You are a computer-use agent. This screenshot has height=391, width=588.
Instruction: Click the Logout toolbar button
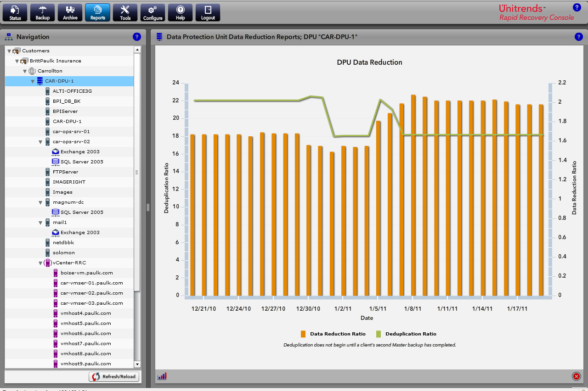pyautogui.click(x=208, y=12)
